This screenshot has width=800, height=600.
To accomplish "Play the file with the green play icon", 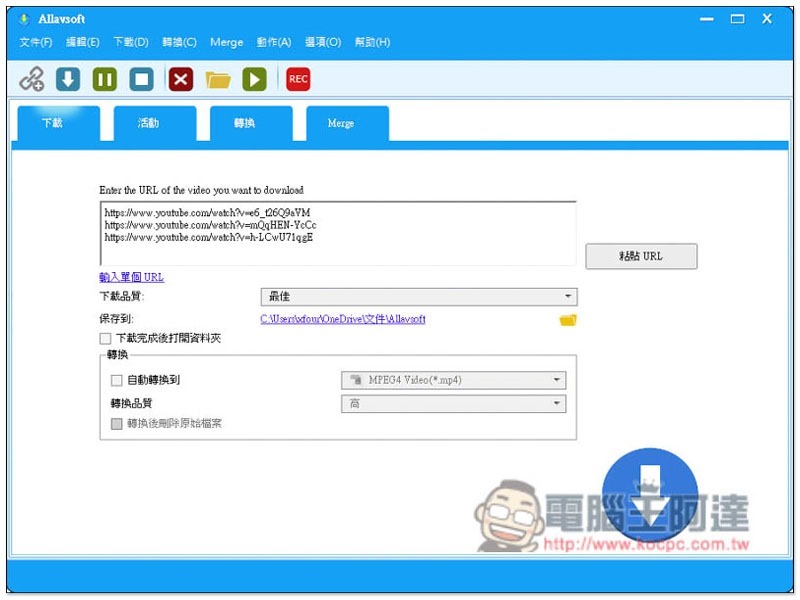I will pos(254,79).
